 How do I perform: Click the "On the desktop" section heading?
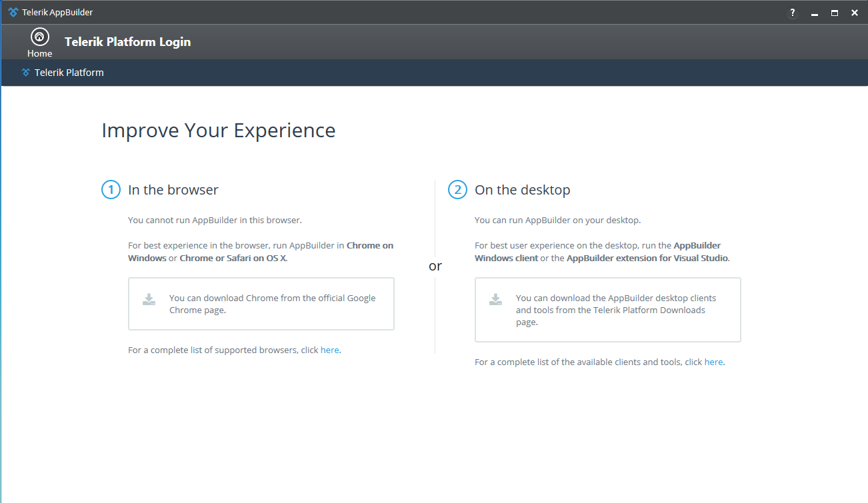point(522,190)
